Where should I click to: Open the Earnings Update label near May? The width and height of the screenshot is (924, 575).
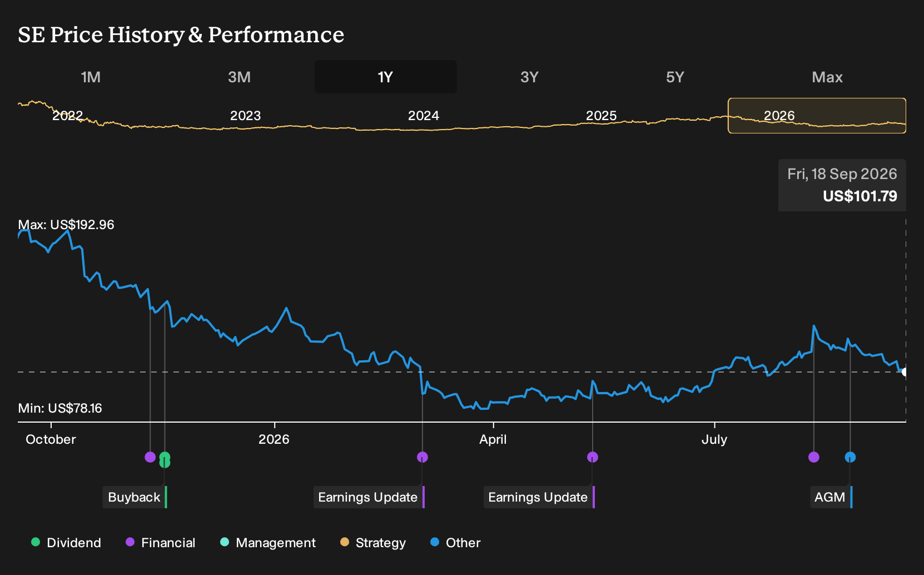coord(539,497)
